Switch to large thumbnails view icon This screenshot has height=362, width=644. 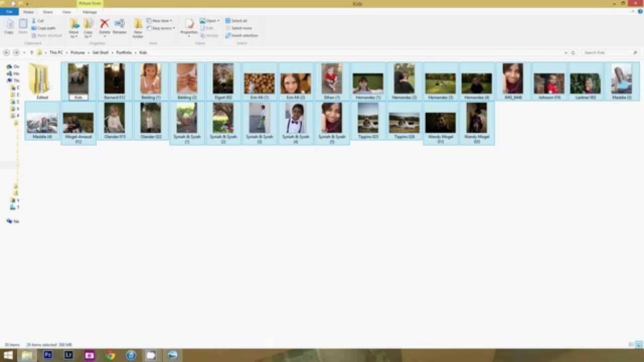coord(638,344)
